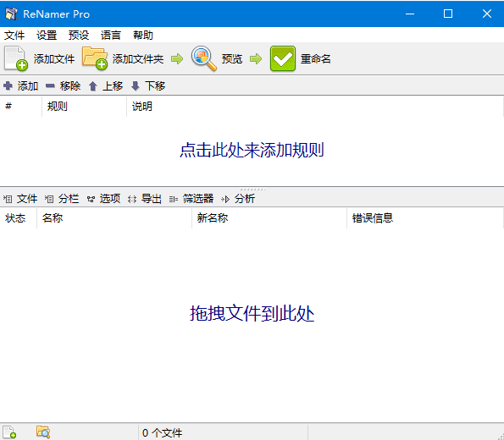Click the green checkmark 重命名 rename icon
Image resolution: width=504 pixels, height=440 pixels.
point(283,58)
